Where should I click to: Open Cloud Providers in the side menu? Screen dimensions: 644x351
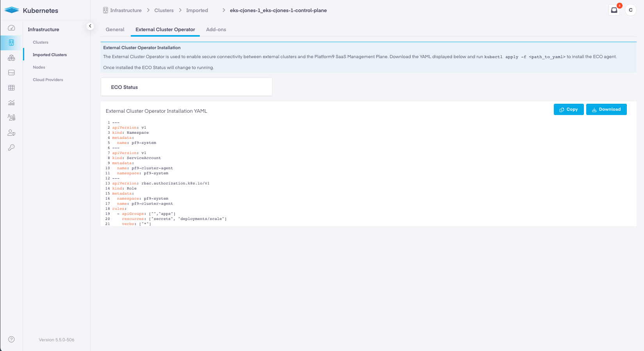tap(48, 80)
